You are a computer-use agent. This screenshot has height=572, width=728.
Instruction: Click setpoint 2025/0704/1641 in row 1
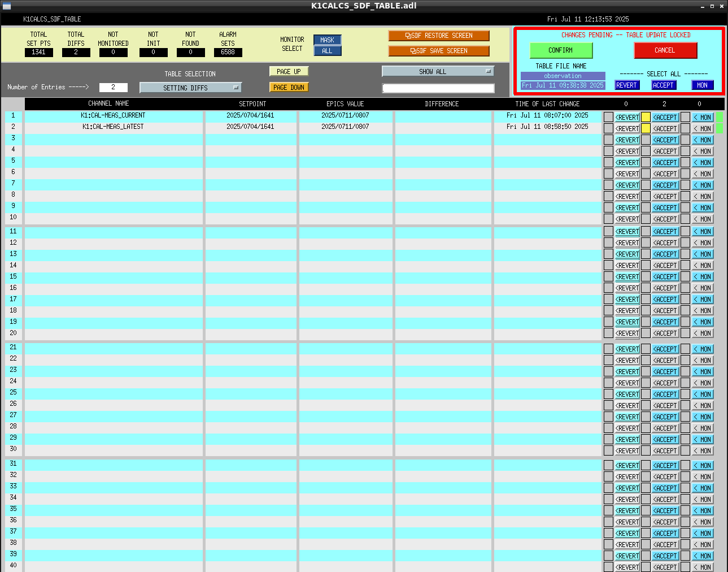(250, 115)
